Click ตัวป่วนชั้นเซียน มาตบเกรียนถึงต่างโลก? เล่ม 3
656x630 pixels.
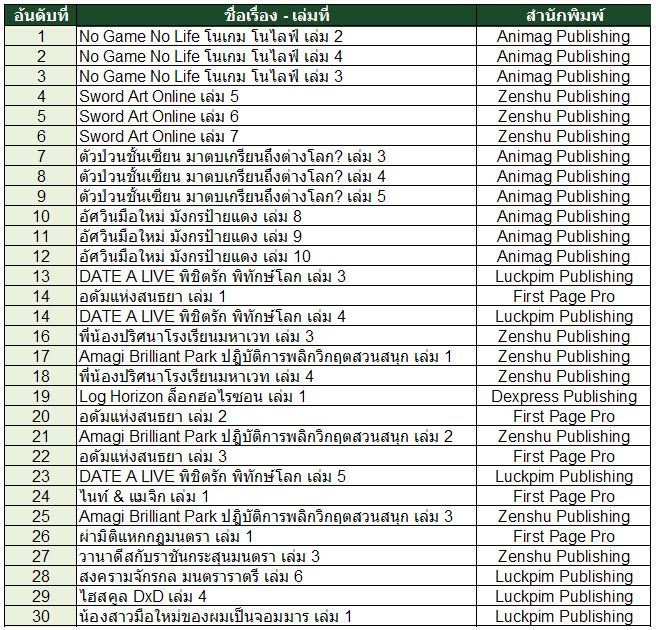pos(277,156)
